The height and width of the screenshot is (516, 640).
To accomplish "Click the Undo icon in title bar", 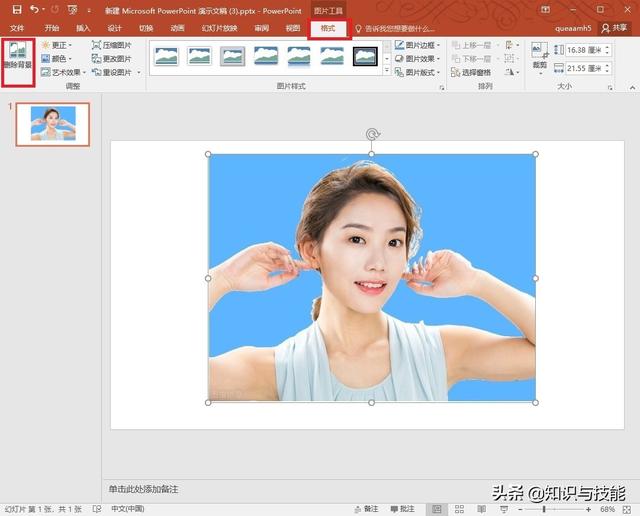I will click(35, 10).
